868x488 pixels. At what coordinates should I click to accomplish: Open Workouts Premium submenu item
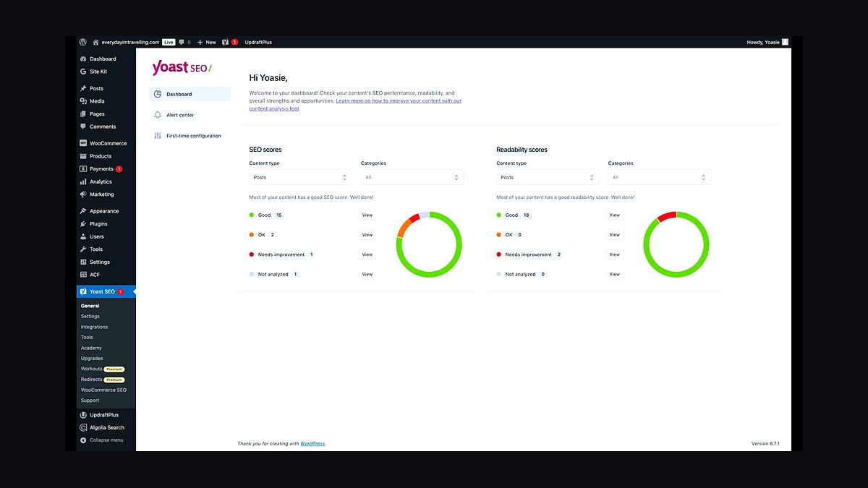103,369
